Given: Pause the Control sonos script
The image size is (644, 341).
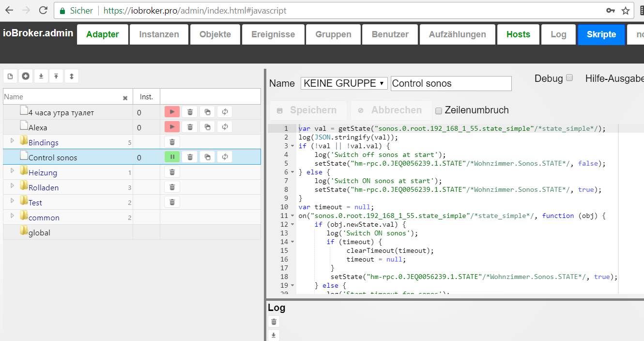Looking at the screenshot, I should pos(172,157).
